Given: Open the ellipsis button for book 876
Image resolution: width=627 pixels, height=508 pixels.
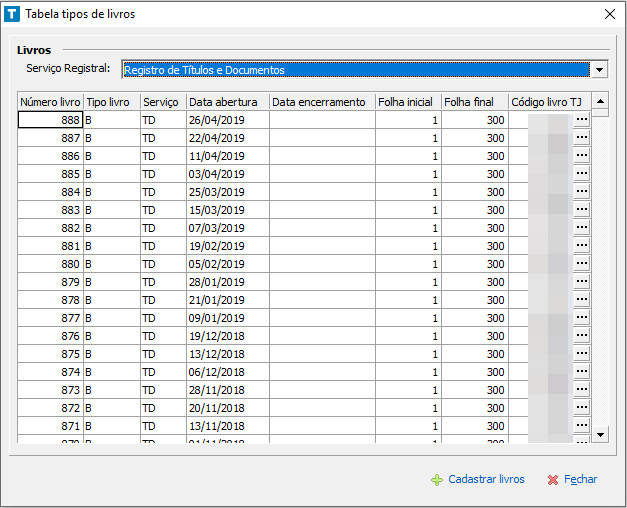Looking at the screenshot, I should point(582,336).
